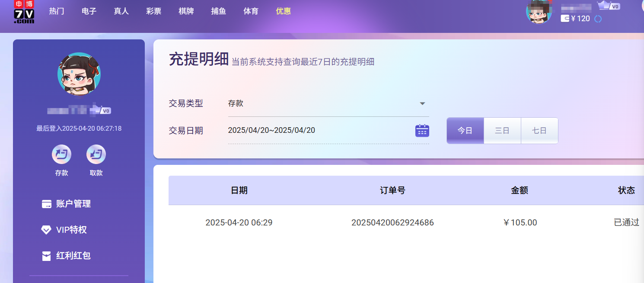Click the VIP crown V0 badge in header
This screenshot has width=644, height=283.
[x=609, y=6]
